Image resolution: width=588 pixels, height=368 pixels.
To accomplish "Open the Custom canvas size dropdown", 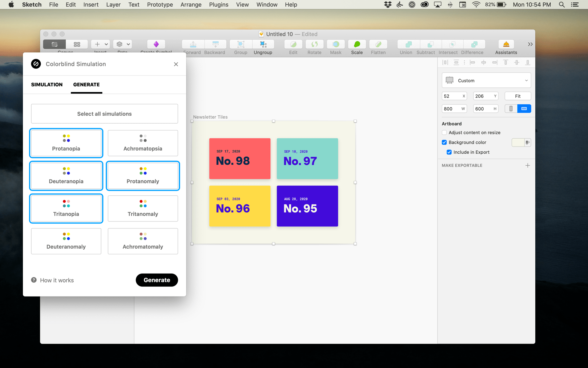I will coord(486,80).
